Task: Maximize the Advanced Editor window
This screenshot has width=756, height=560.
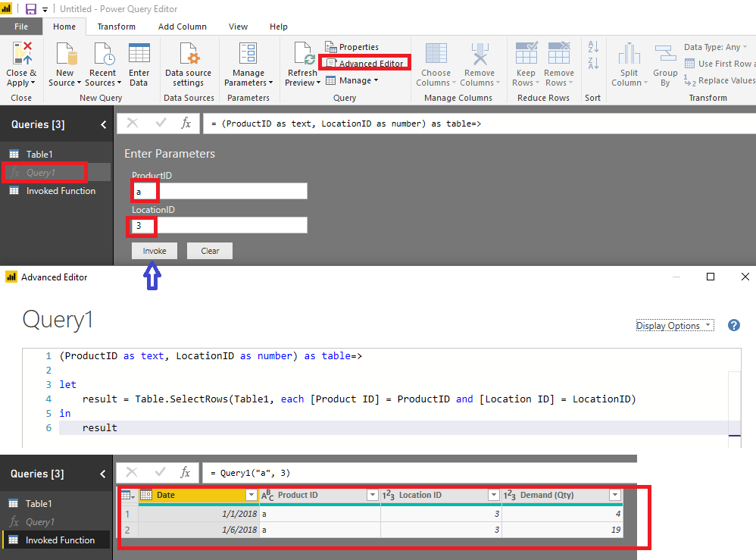Action: pyautogui.click(x=711, y=277)
